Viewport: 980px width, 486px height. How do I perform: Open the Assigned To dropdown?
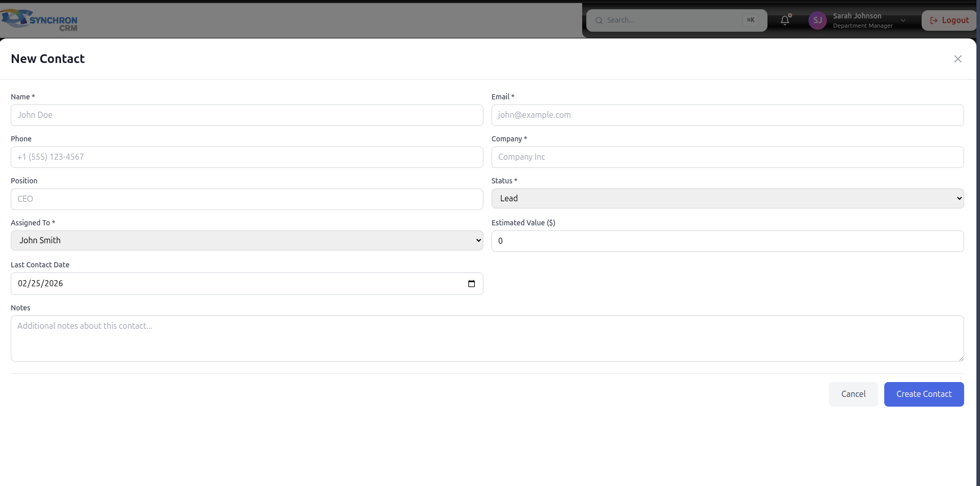point(246,241)
